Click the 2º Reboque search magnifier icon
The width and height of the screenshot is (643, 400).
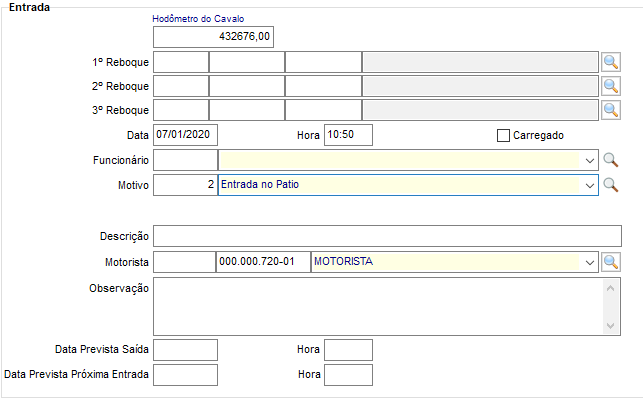(611, 86)
